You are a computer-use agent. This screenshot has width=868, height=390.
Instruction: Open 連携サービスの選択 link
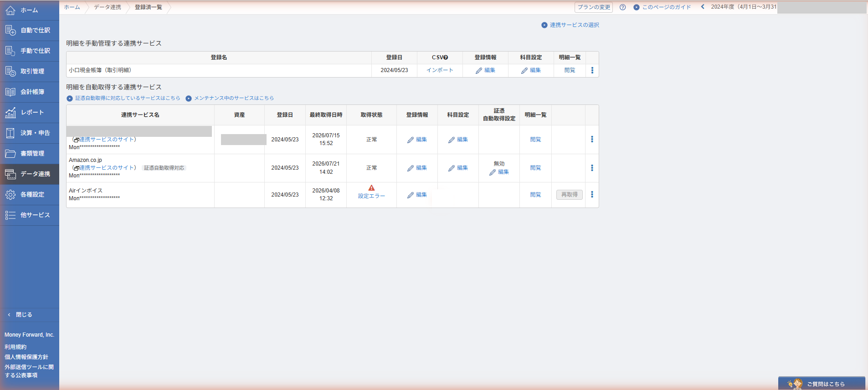(570, 25)
